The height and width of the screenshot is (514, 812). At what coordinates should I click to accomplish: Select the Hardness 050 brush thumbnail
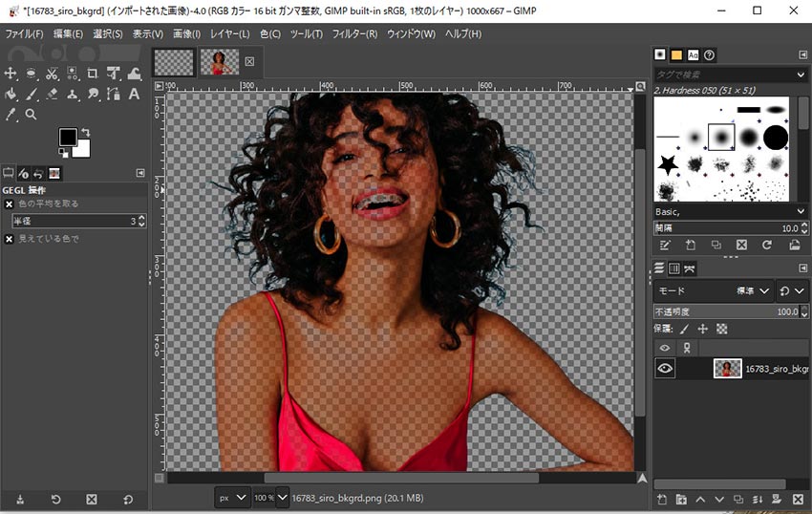[x=721, y=137]
